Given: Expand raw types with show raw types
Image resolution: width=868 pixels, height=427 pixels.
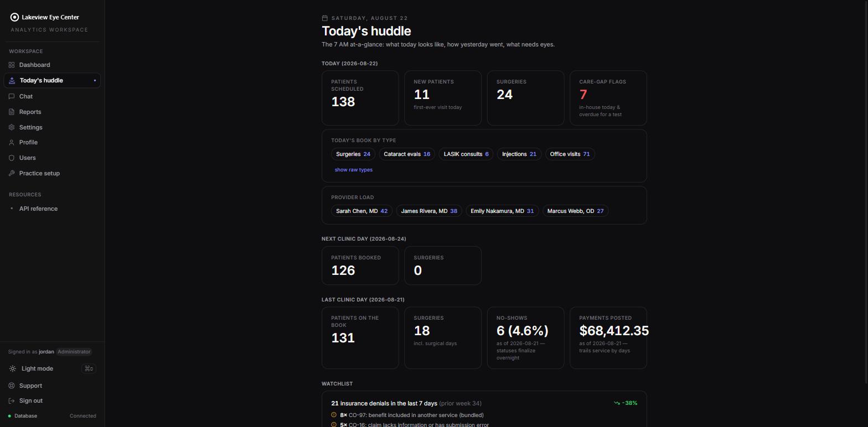Looking at the screenshot, I should click(x=354, y=170).
